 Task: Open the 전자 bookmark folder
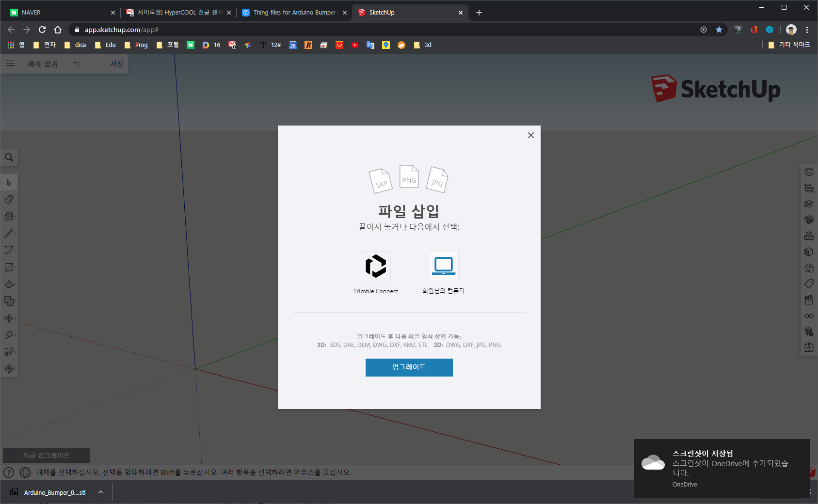[x=44, y=45]
